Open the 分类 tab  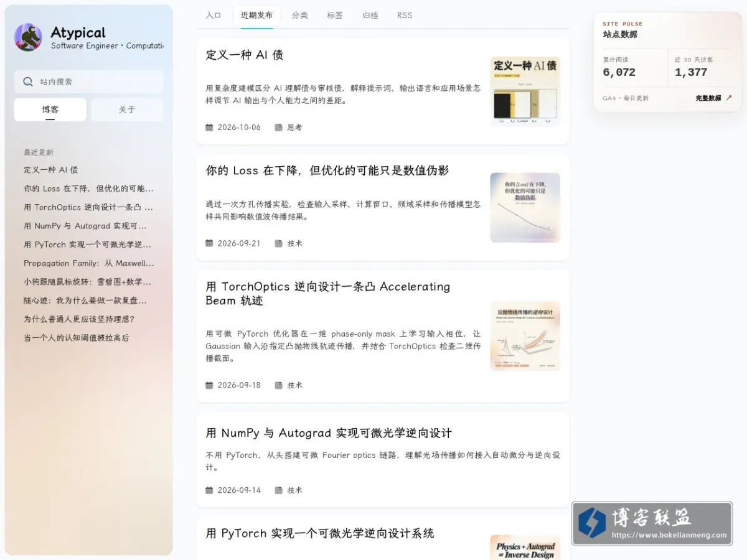pyautogui.click(x=300, y=16)
